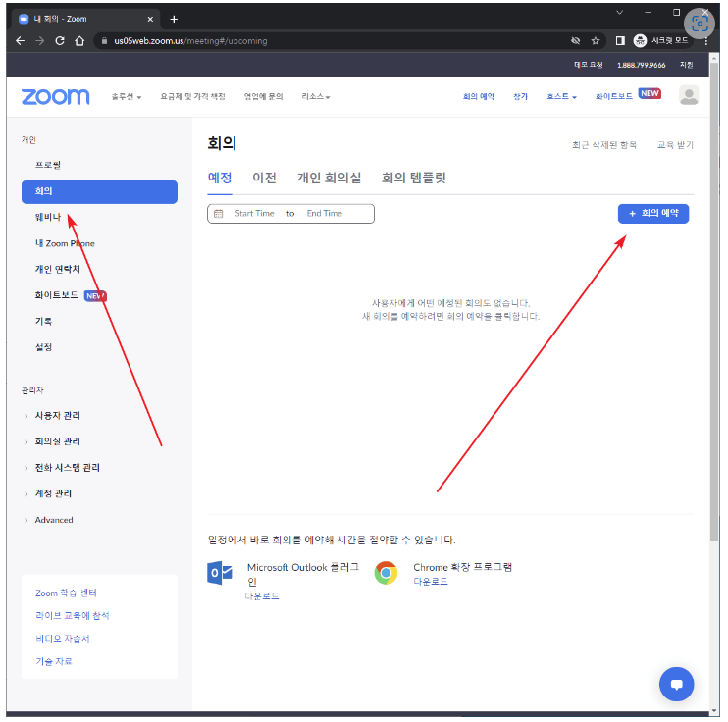Click 지원 in top bar
Viewport: 728px width, 722px height.
pyautogui.click(x=686, y=65)
